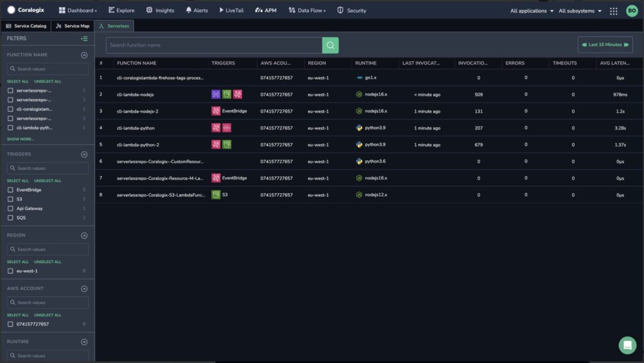Screen dimensions: 644x363
Task: Open the cll-lambda-python function name
Action: pos(136,128)
